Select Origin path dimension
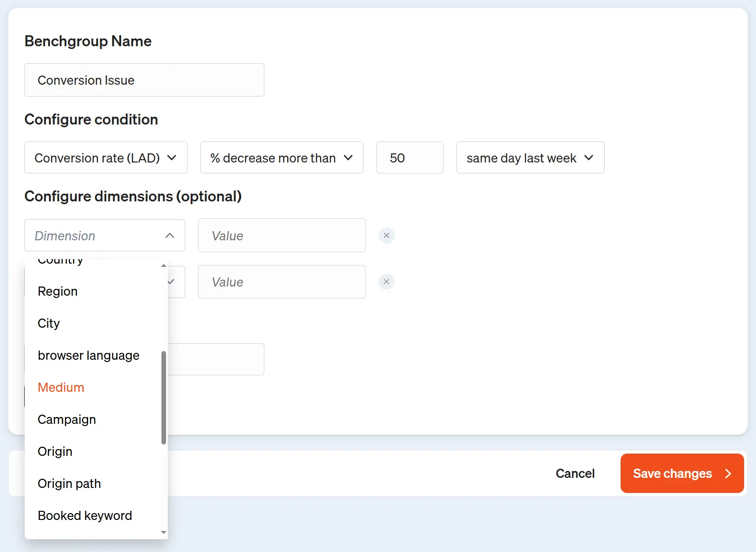 point(69,484)
